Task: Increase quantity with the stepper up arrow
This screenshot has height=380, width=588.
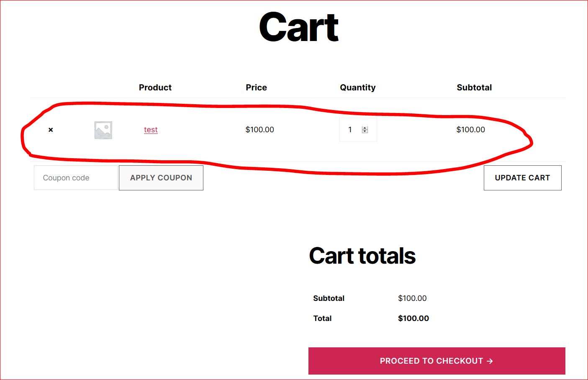Action: [x=364, y=127]
